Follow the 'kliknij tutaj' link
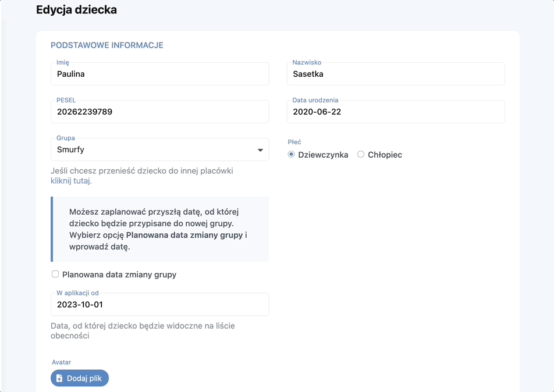 71,181
